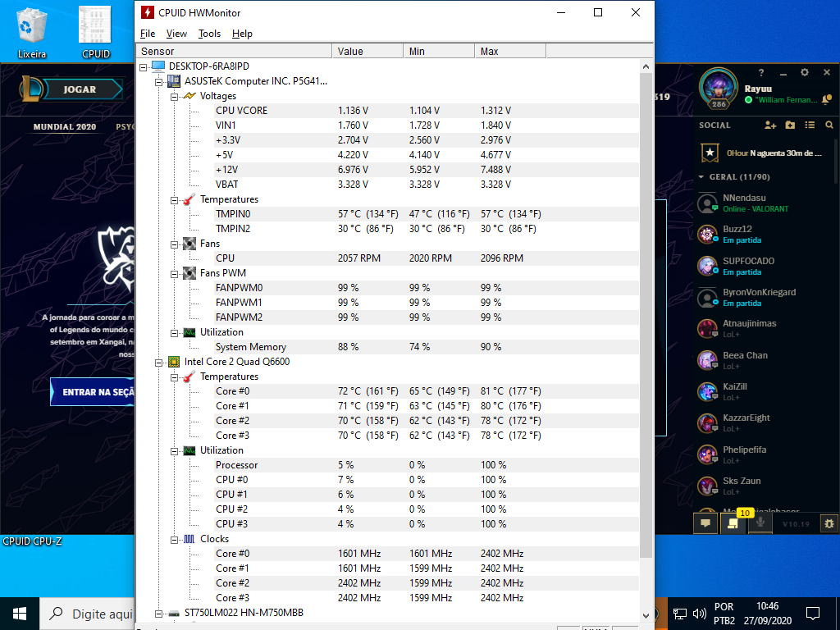This screenshot has height=630, width=840.
Task: Click the CPU Temperatures thermometer icon
Action: click(189, 377)
